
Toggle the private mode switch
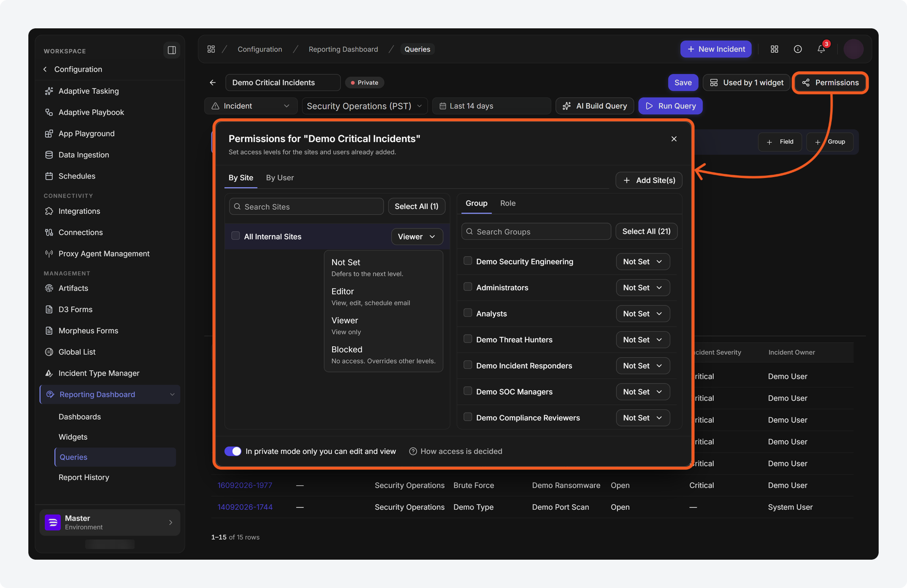pyautogui.click(x=233, y=451)
